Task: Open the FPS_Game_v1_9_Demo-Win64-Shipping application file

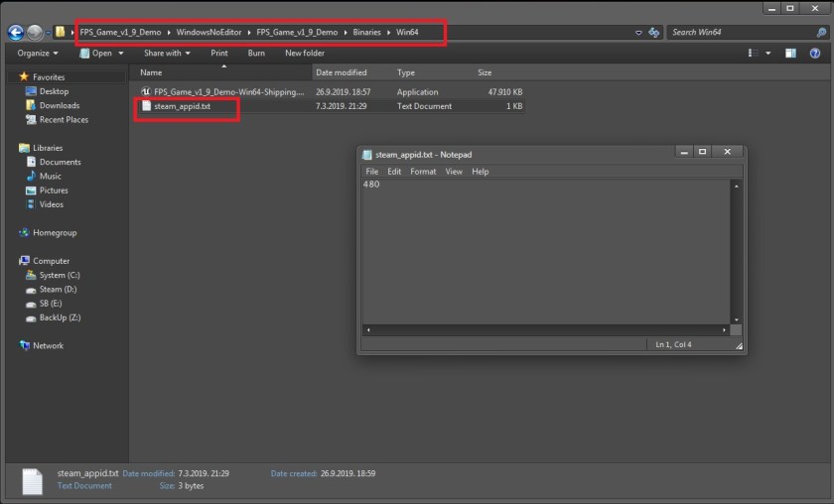Action: (228, 91)
